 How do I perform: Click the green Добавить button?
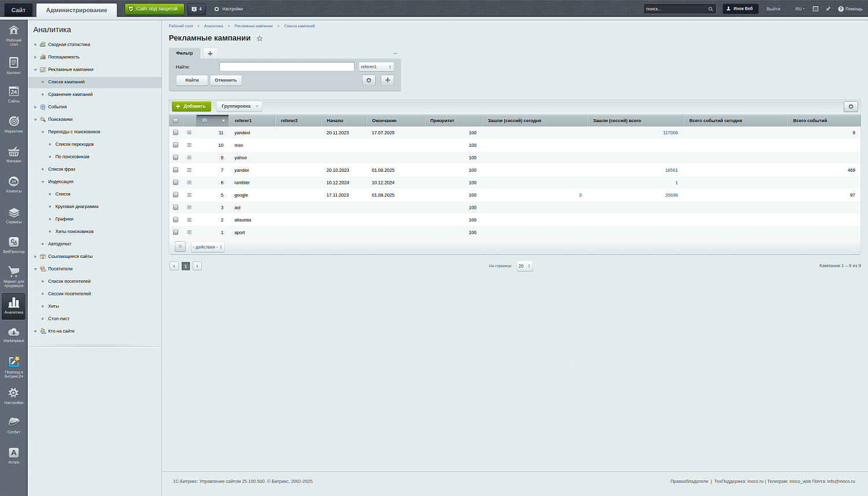(x=191, y=106)
